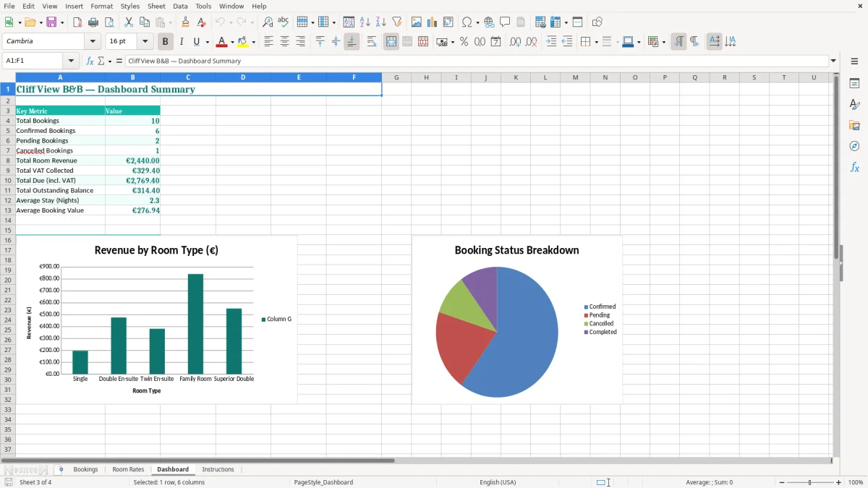Toggle Center Horizontally alignment
The width and height of the screenshot is (868, 488).
pos(284,42)
